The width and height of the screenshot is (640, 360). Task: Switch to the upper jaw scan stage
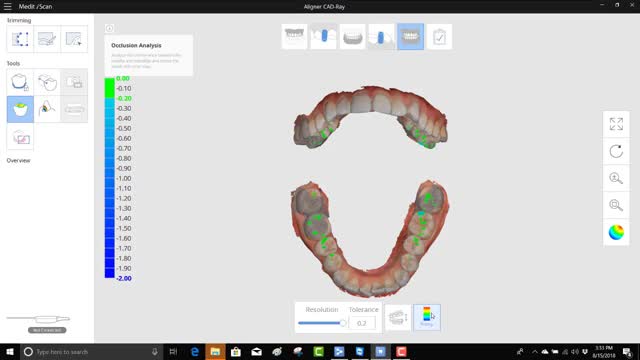pos(294,37)
